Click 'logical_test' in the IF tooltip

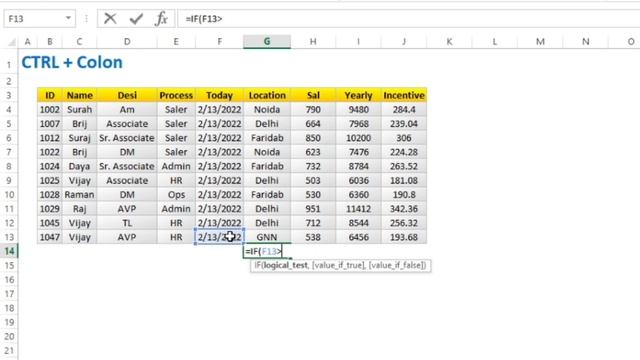tap(285, 265)
